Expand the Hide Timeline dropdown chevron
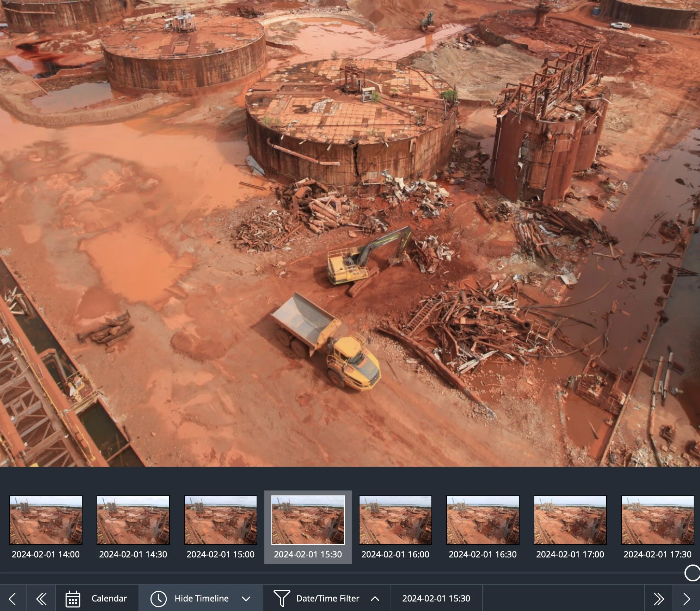This screenshot has height=611, width=700. tap(246, 598)
